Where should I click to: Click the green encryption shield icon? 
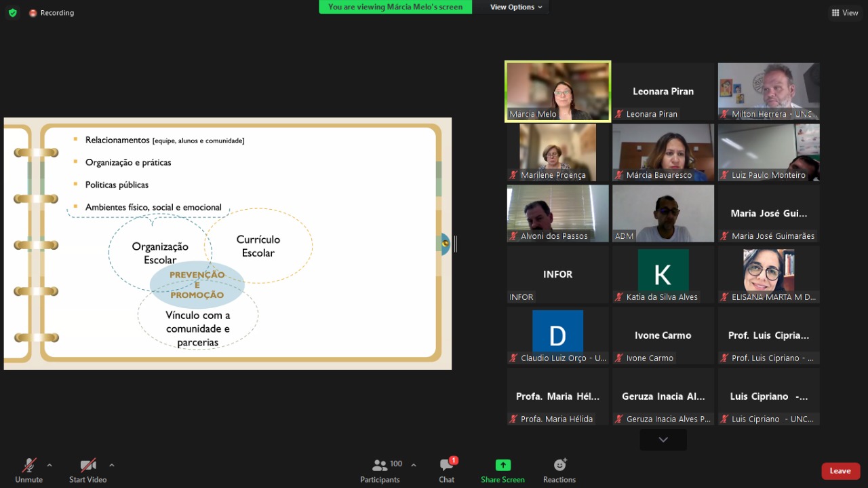(12, 12)
